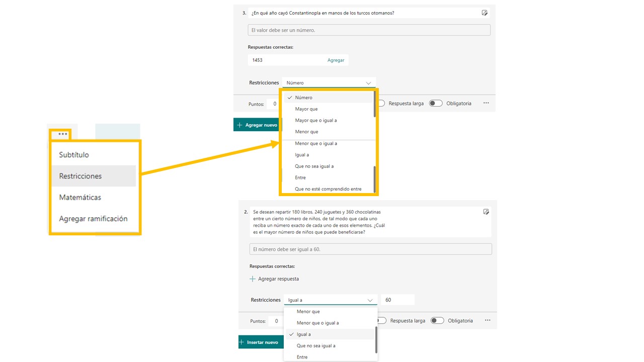This screenshot has height=362, width=644.
Task: Toggle Obligatoria switch on question 2
Action: (437, 321)
